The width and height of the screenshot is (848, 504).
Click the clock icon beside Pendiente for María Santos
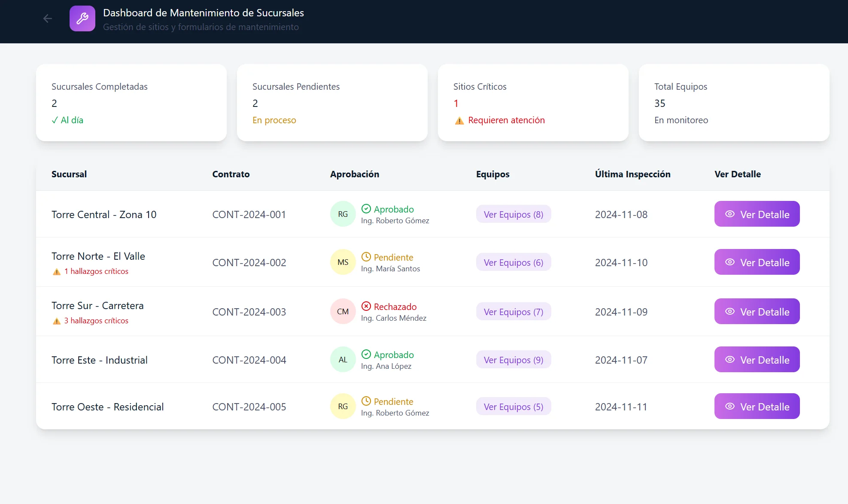[x=366, y=256]
